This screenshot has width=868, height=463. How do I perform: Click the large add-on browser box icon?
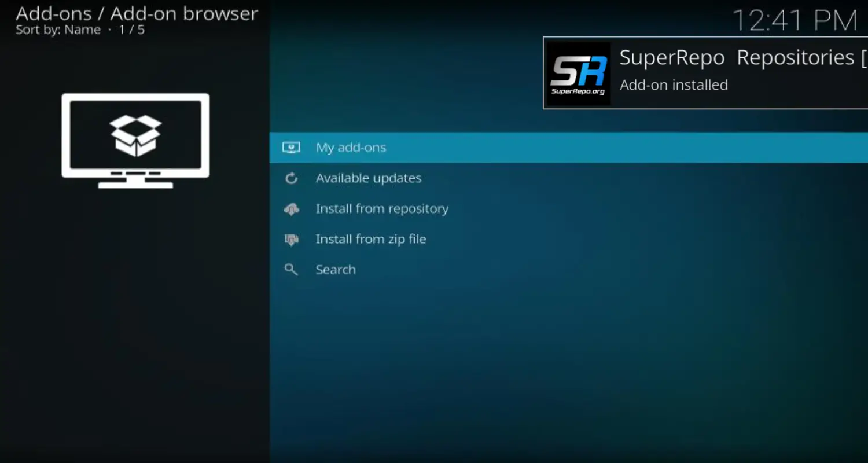[135, 141]
